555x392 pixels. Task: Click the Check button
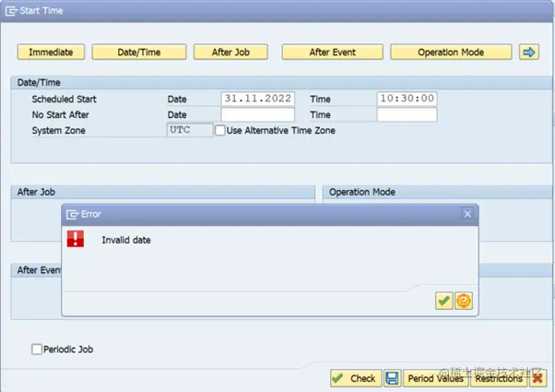(x=356, y=378)
